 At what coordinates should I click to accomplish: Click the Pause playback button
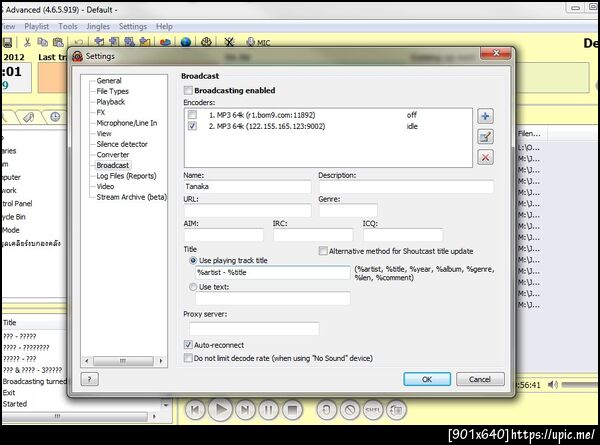pos(268,410)
